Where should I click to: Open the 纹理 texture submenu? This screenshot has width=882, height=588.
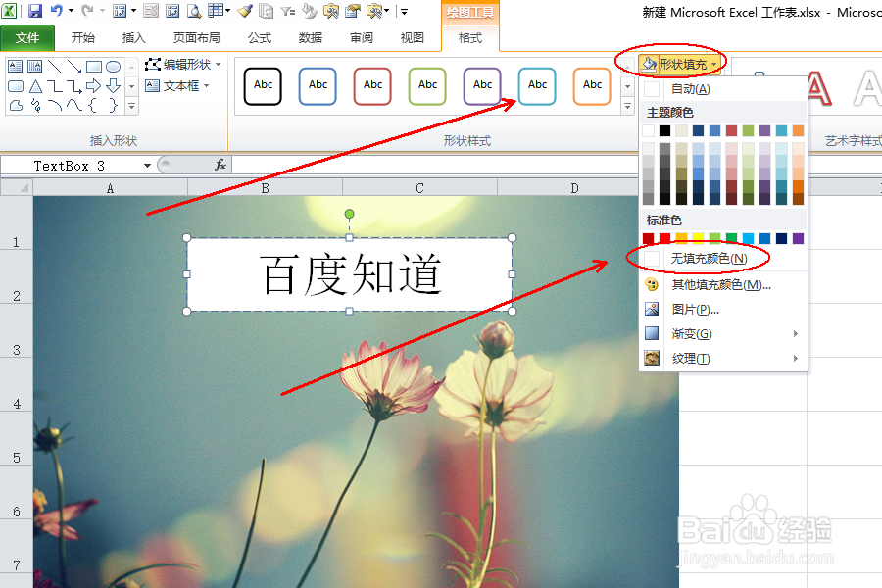[723, 359]
